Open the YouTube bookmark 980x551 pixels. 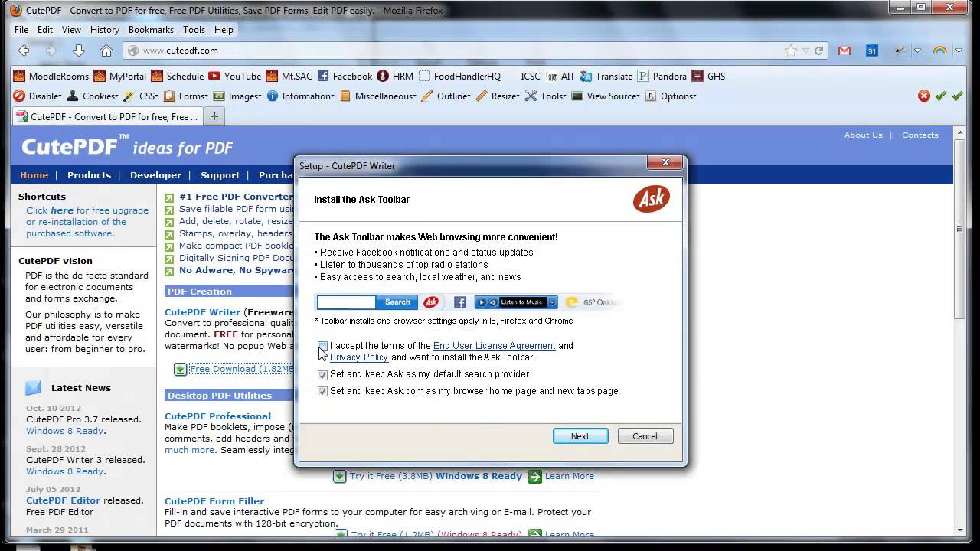point(234,76)
